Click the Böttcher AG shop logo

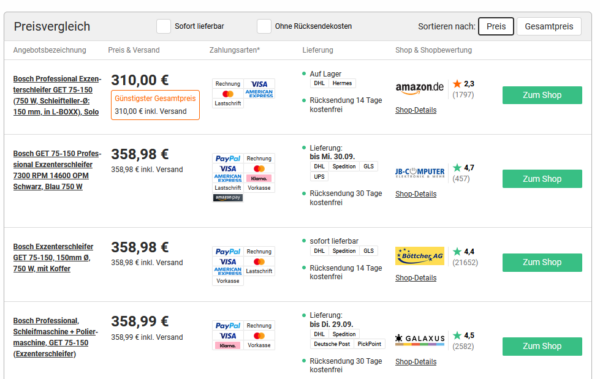tap(420, 256)
